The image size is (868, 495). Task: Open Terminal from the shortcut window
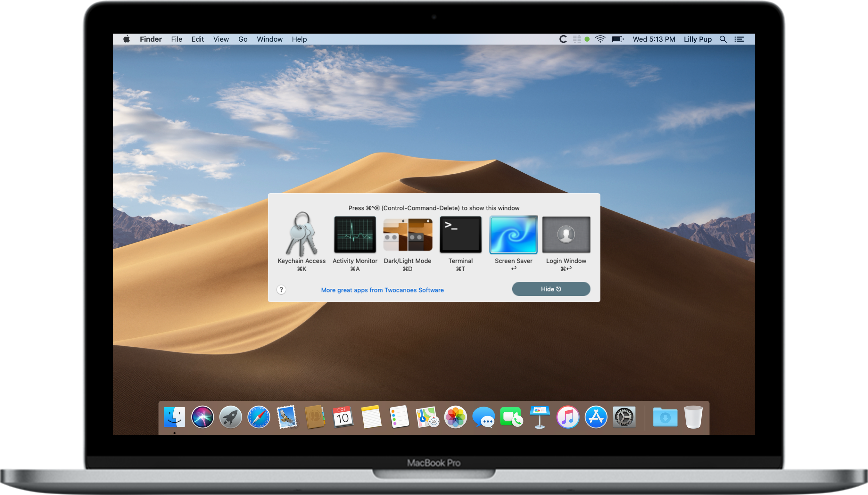(460, 235)
